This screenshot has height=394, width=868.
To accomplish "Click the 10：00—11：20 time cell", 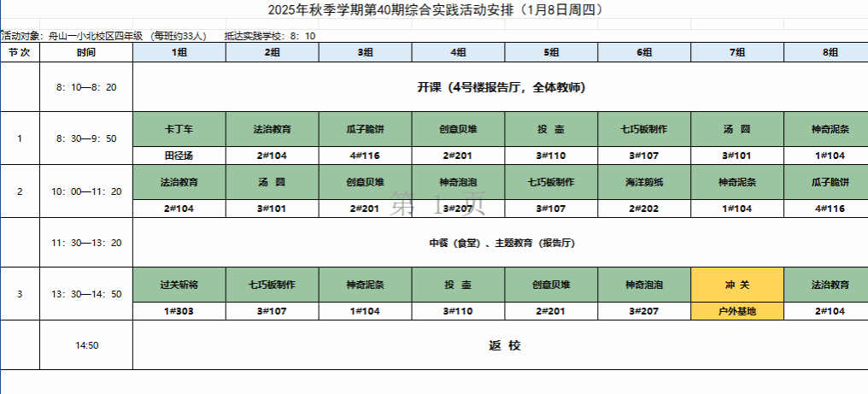I will point(86,191).
